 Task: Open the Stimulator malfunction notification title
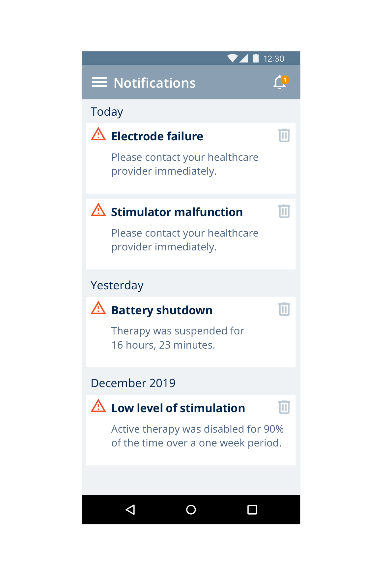pyautogui.click(x=177, y=212)
